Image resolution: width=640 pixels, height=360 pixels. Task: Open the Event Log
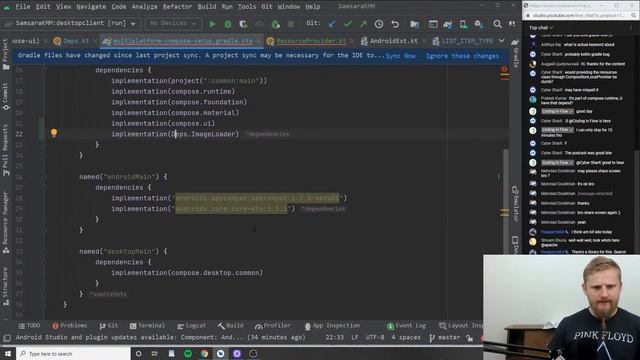click(x=406, y=326)
